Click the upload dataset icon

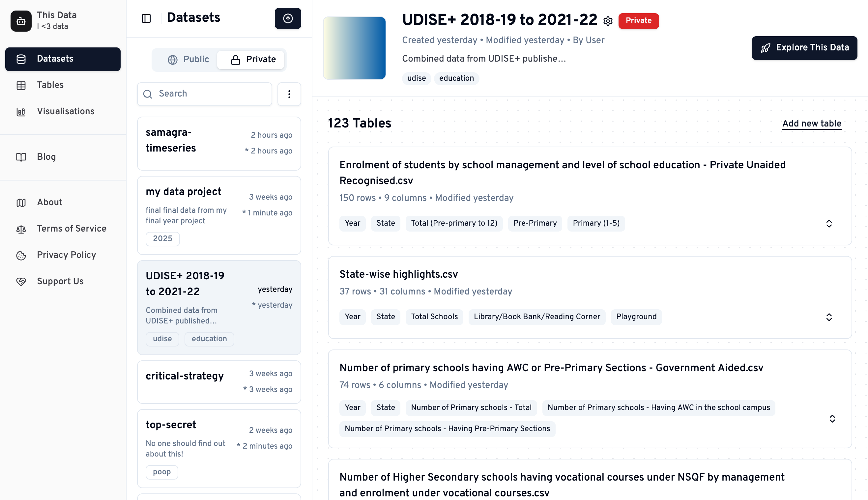tap(287, 18)
